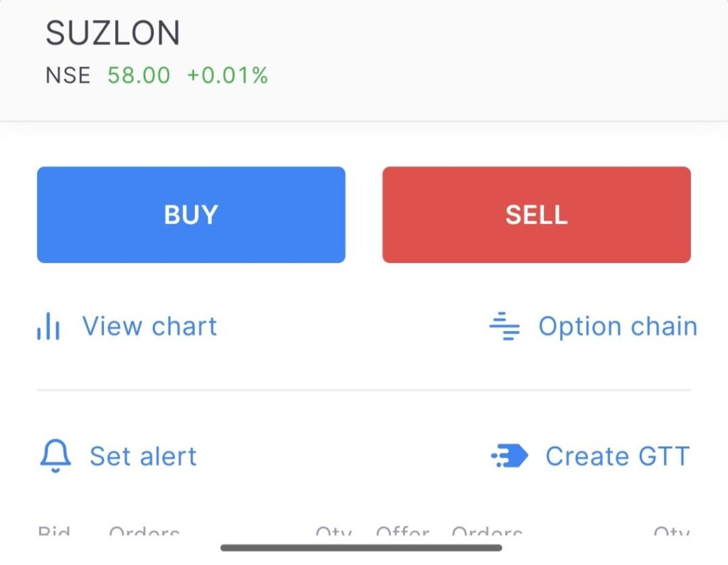This screenshot has width=728, height=565.
Task: Select the Bid column header
Action: [x=54, y=532]
